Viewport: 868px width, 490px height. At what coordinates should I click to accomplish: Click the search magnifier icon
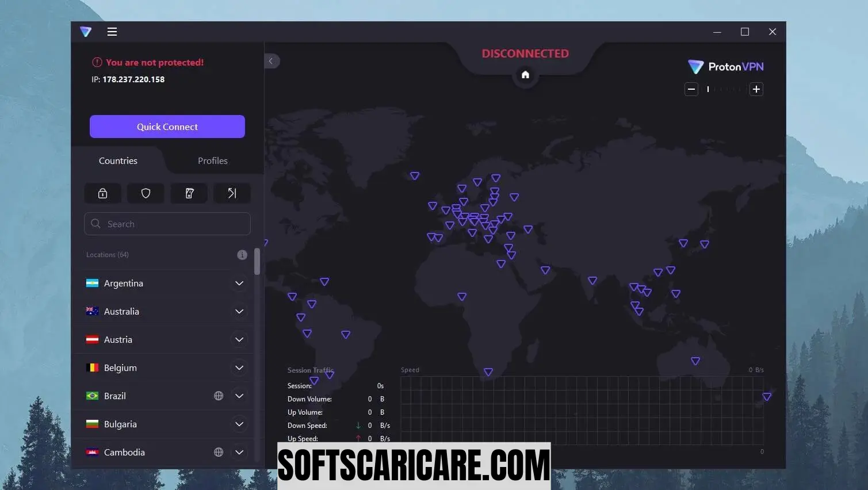96,223
